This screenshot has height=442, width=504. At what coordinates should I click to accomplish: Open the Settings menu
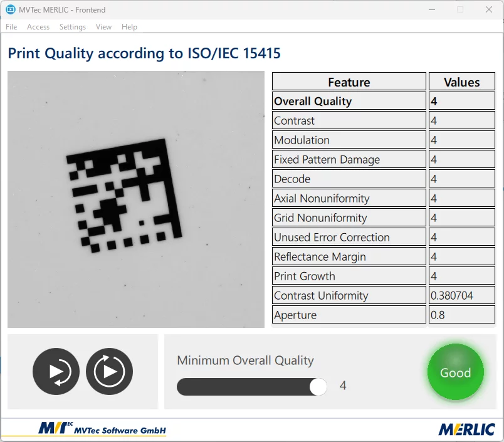(73, 27)
